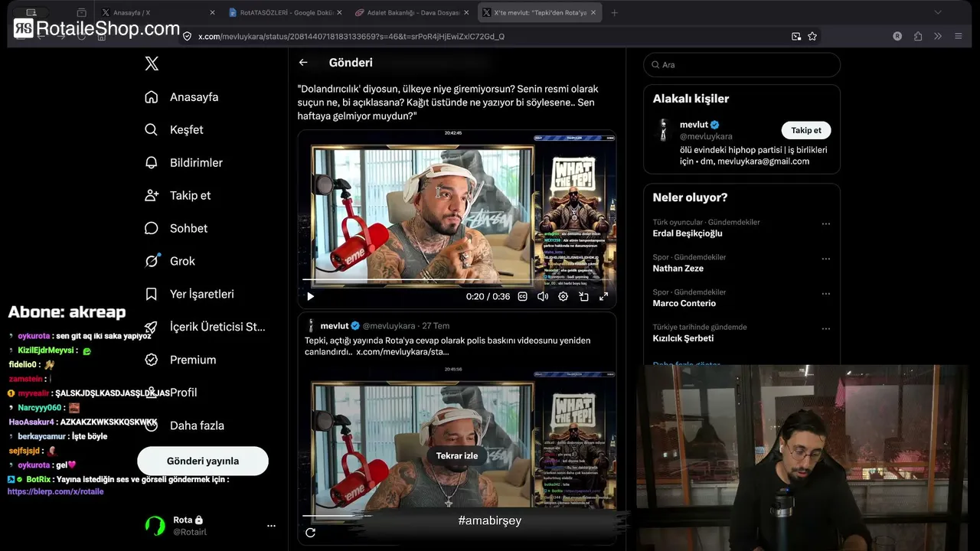
Task: Open Grok from the sidebar
Action: click(x=182, y=262)
